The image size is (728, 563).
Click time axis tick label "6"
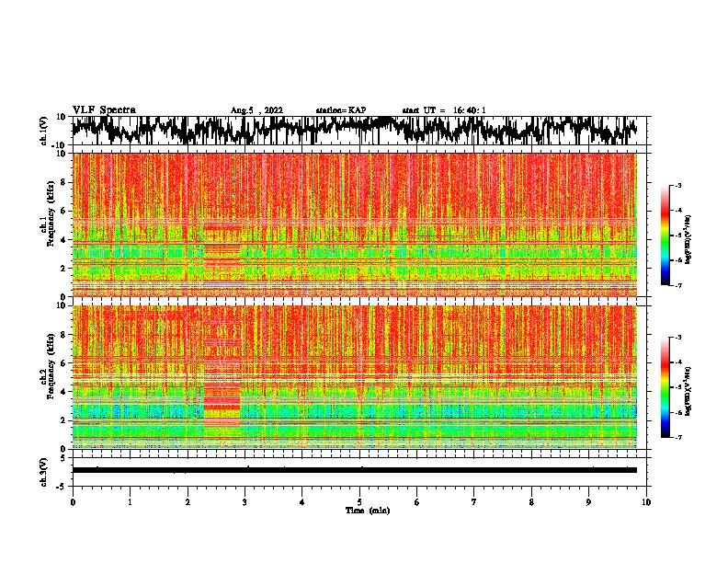pyautogui.click(x=417, y=502)
